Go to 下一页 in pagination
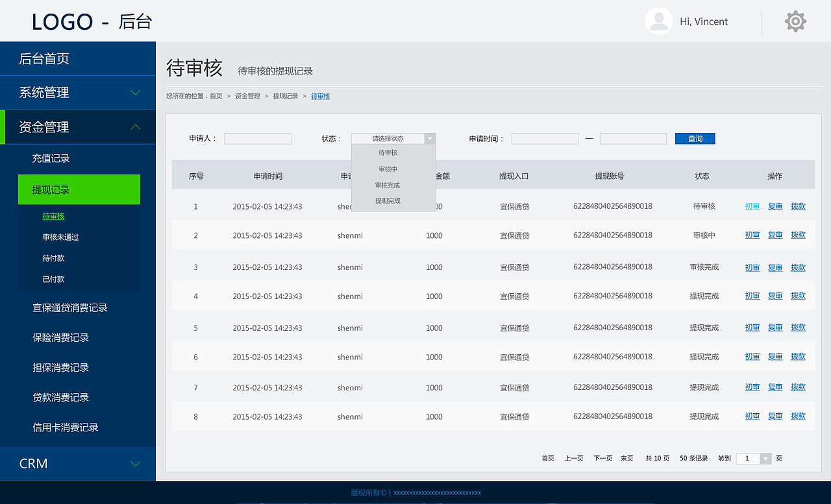This screenshot has width=831, height=504. click(x=602, y=459)
